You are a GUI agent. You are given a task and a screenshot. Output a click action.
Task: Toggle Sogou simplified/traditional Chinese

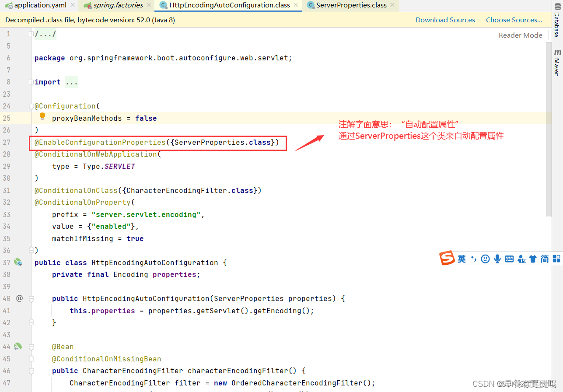pos(545,259)
